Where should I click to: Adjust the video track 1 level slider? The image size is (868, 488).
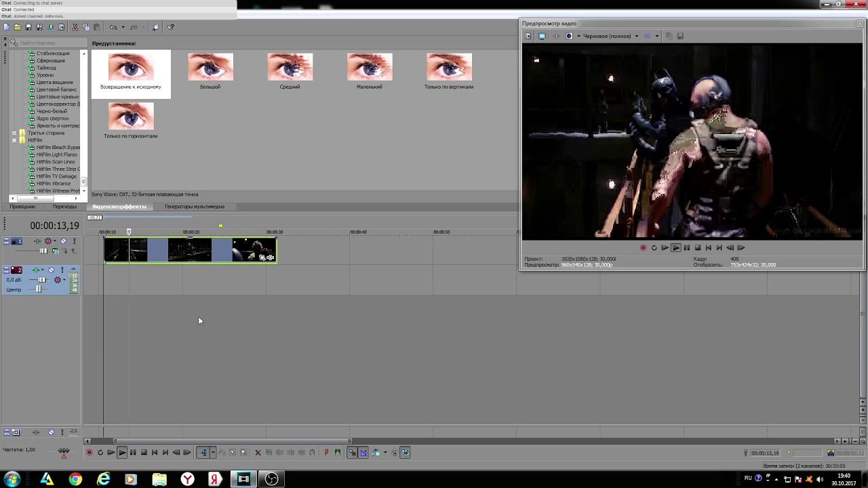pyautogui.click(x=43, y=251)
